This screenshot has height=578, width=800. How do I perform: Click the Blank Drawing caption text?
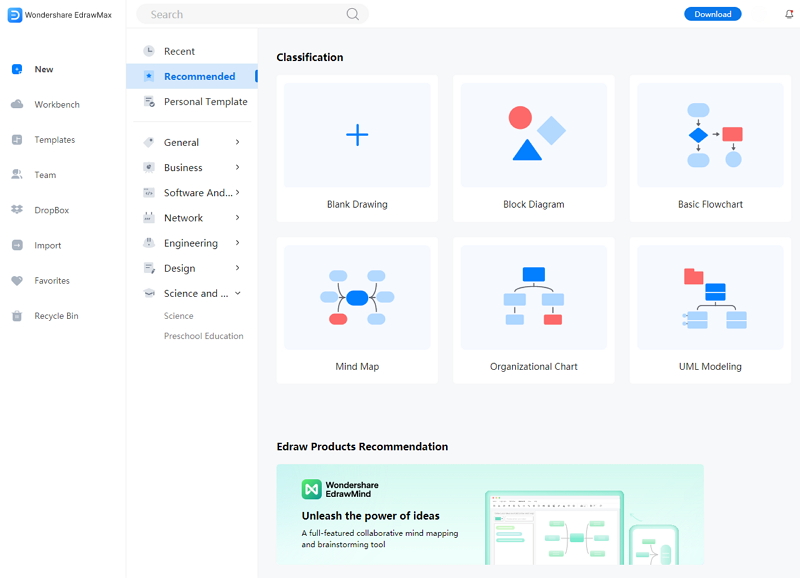357,204
